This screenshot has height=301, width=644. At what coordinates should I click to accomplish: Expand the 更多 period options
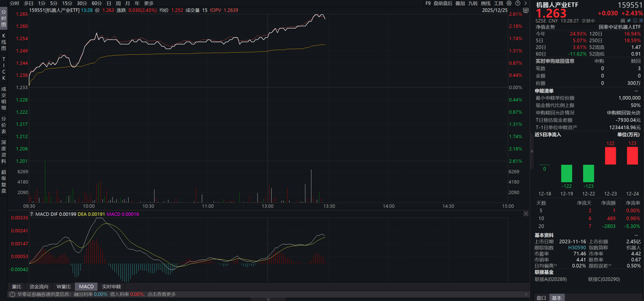(149, 3)
